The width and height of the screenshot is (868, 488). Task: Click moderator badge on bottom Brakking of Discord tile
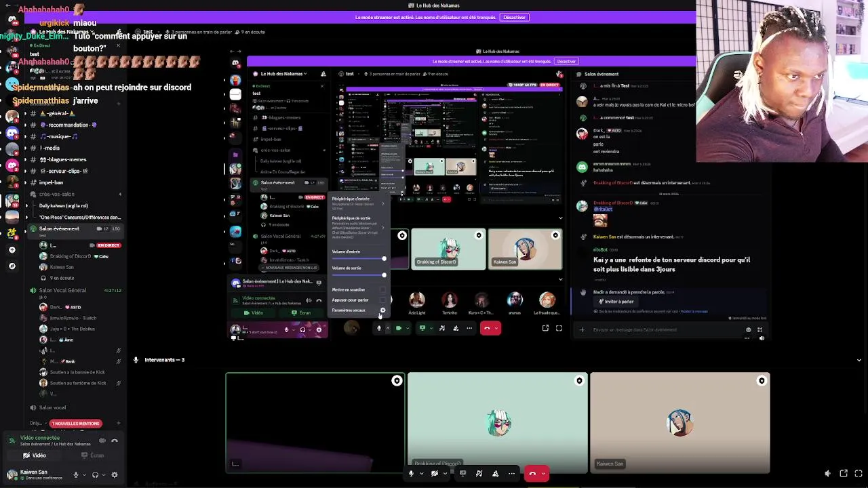579,381
